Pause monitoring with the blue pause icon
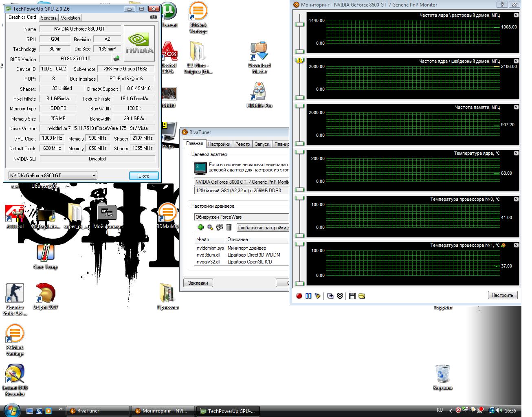Viewport: 532px width, 417px height. (308, 296)
